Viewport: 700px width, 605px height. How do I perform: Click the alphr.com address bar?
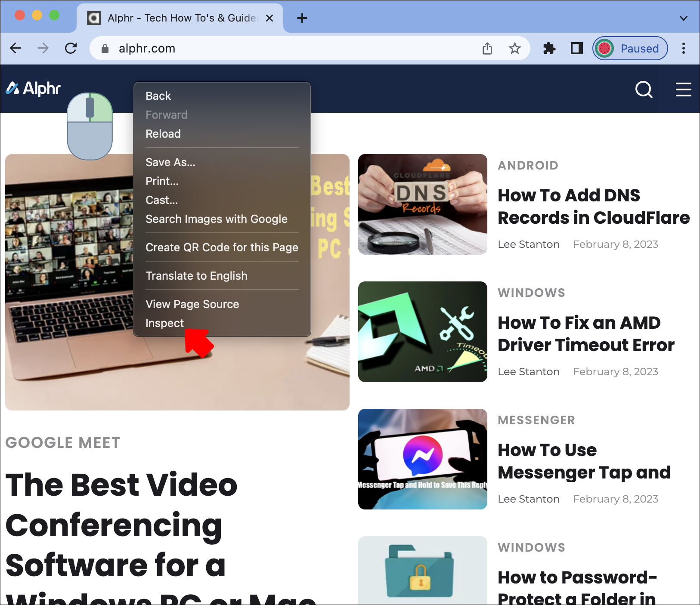click(x=309, y=48)
